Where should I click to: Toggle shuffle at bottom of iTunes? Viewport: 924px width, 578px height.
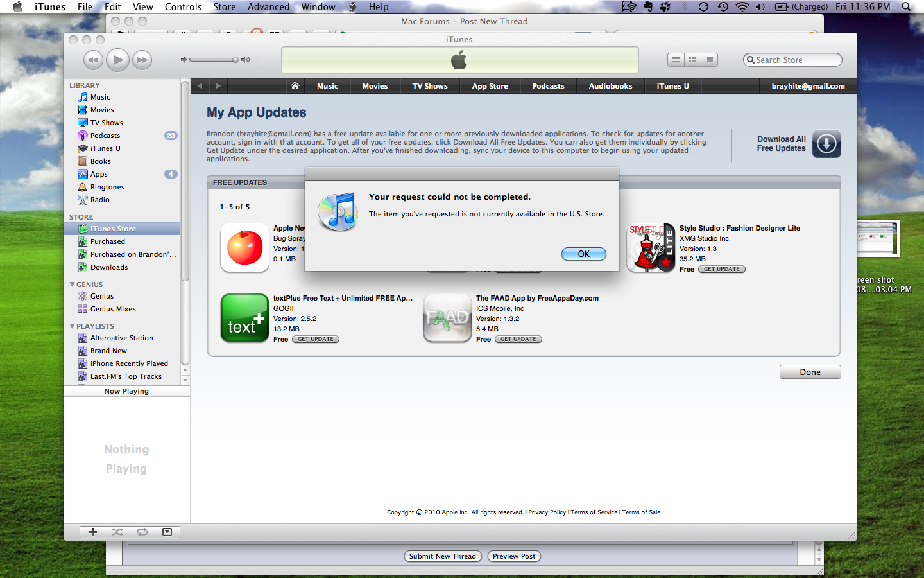point(117,532)
